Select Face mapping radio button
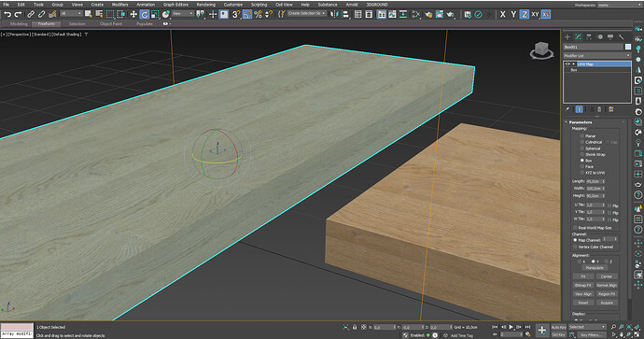This screenshot has height=339, width=644. tap(582, 166)
